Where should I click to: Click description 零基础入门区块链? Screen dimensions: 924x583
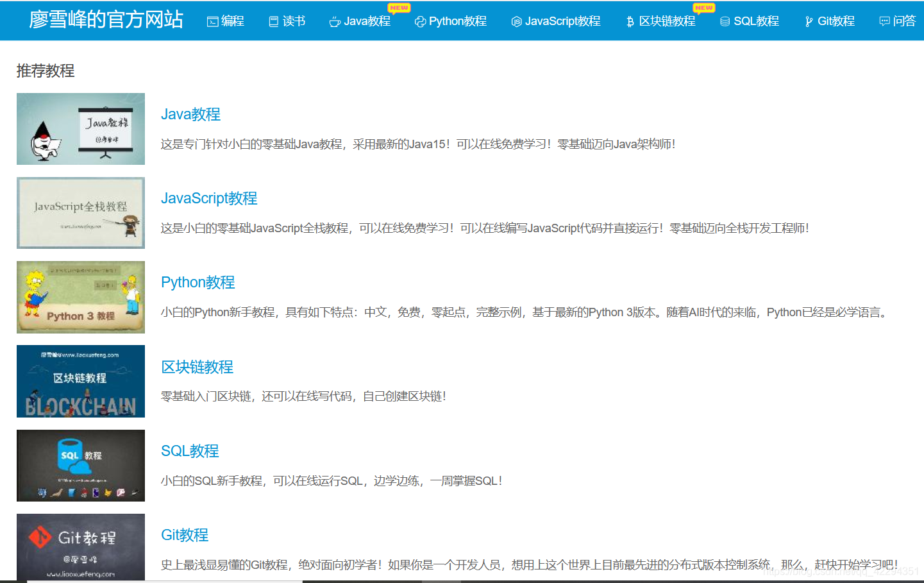click(x=303, y=396)
